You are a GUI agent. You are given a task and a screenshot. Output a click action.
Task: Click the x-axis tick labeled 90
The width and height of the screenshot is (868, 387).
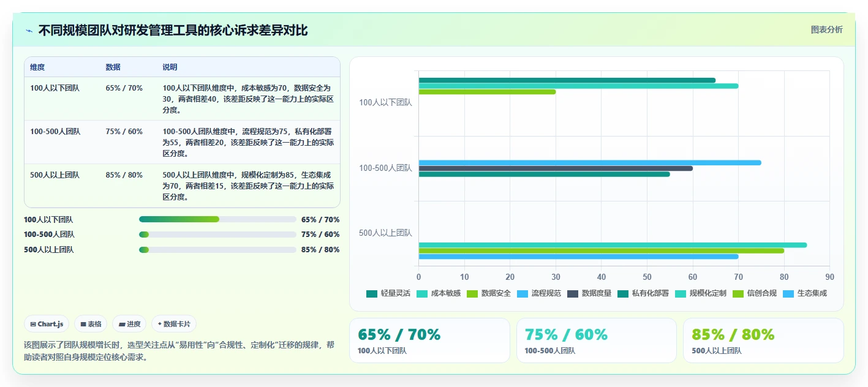coord(829,277)
